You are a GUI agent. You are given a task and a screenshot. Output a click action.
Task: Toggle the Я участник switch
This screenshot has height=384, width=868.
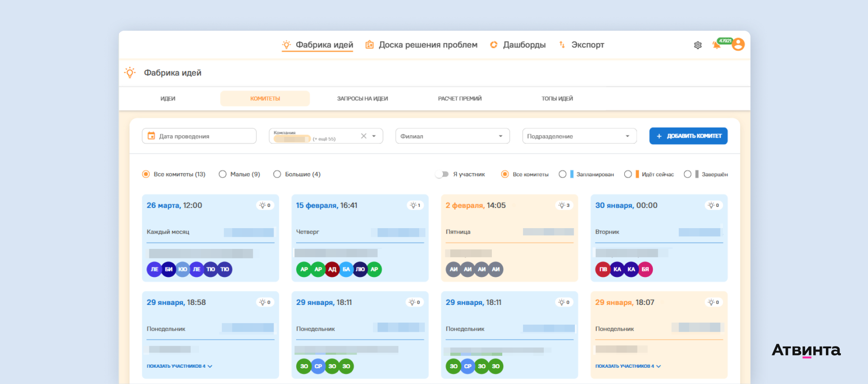442,174
